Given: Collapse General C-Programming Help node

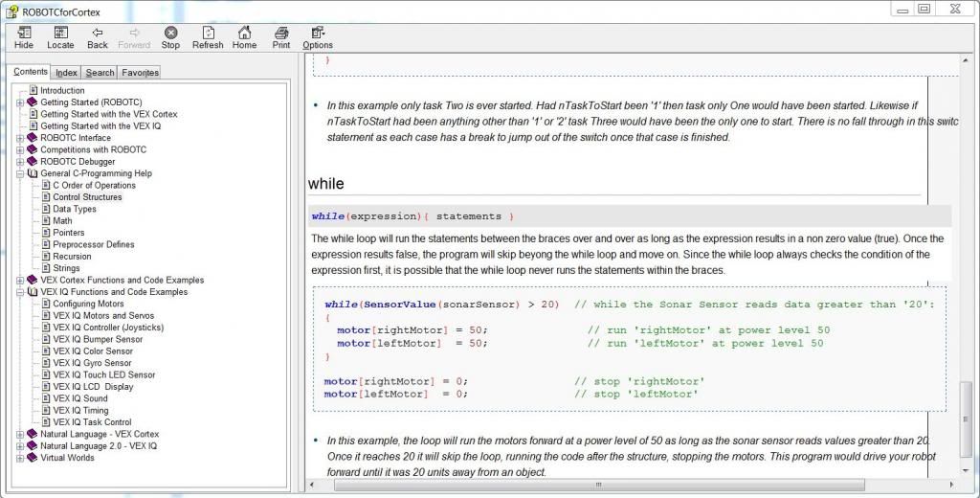Looking at the screenshot, I should coord(20,174).
